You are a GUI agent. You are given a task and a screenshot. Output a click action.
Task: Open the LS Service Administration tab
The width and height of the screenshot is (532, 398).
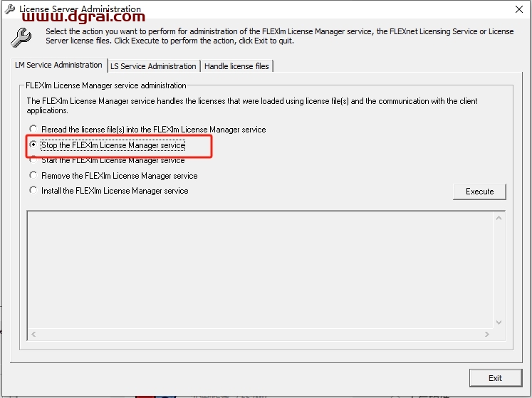pyautogui.click(x=153, y=66)
